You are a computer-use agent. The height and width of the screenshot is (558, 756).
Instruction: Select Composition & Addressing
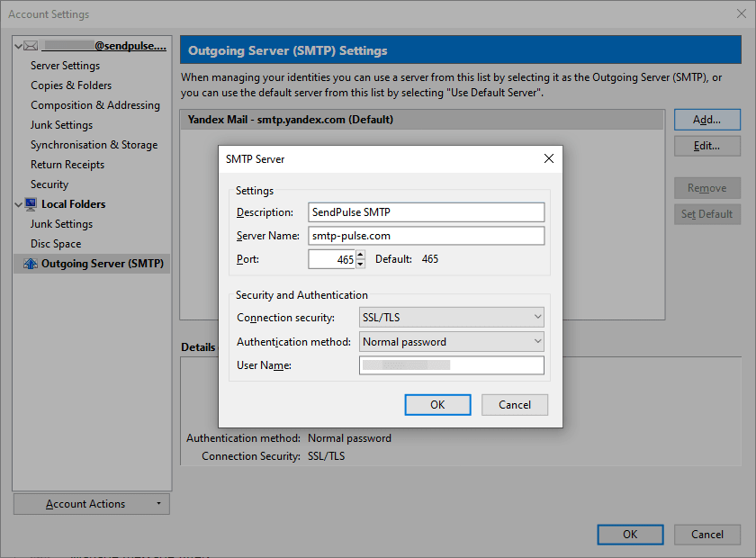point(95,104)
